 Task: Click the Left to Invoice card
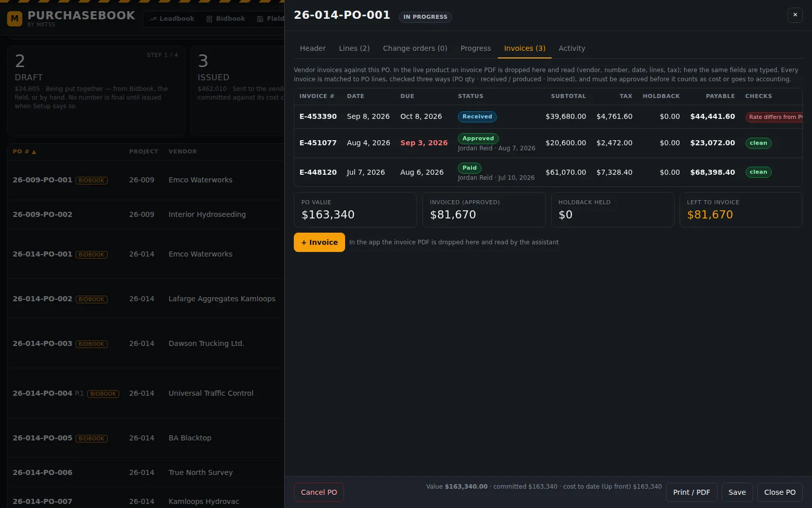coord(741,209)
